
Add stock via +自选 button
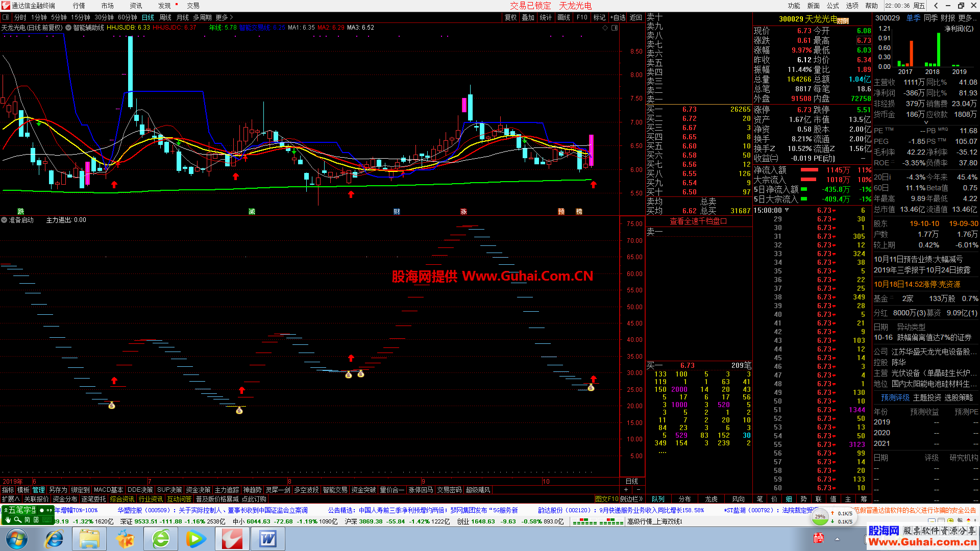coord(618,17)
